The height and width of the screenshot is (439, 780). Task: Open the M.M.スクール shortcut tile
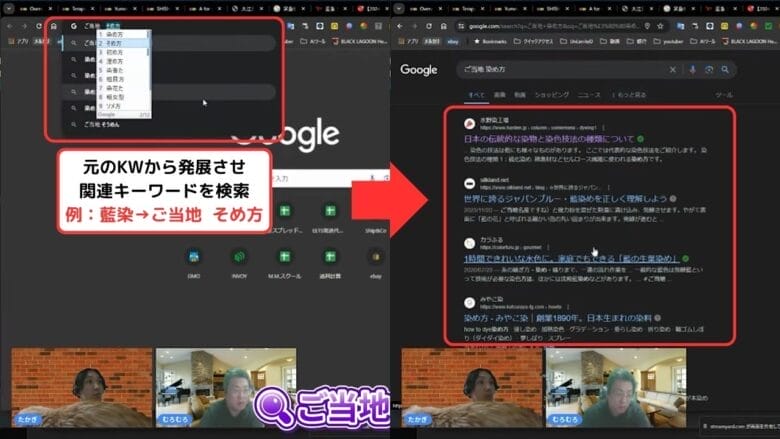click(x=285, y=262)
